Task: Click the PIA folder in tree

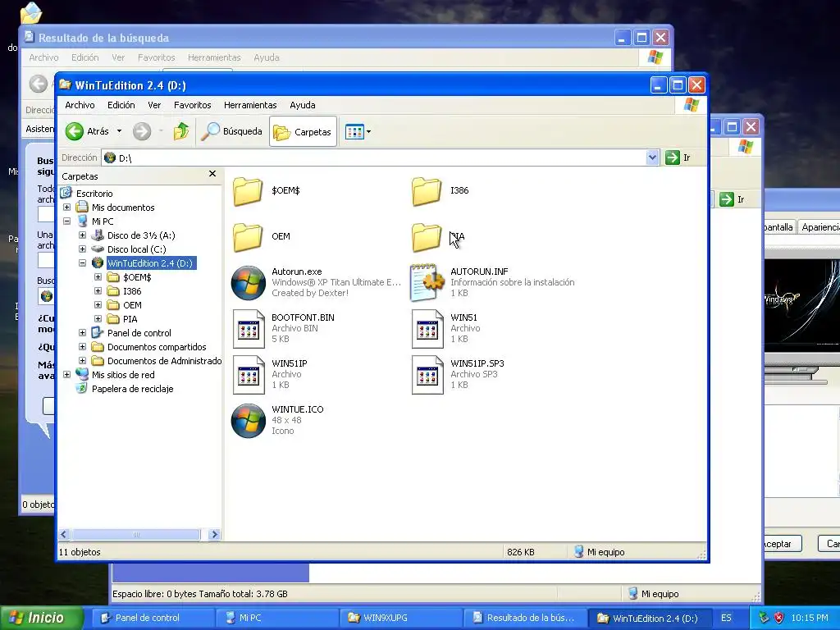Action: point(130,319)
